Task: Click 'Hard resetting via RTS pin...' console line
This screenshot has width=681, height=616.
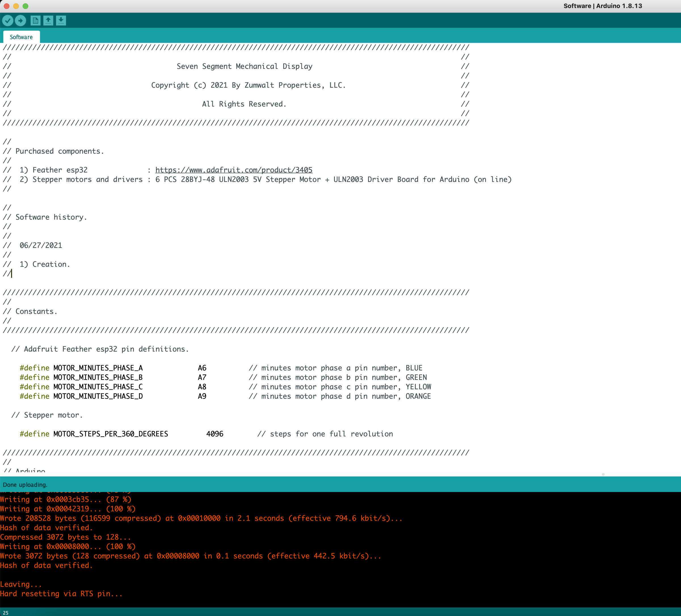Action: point(61,594)
